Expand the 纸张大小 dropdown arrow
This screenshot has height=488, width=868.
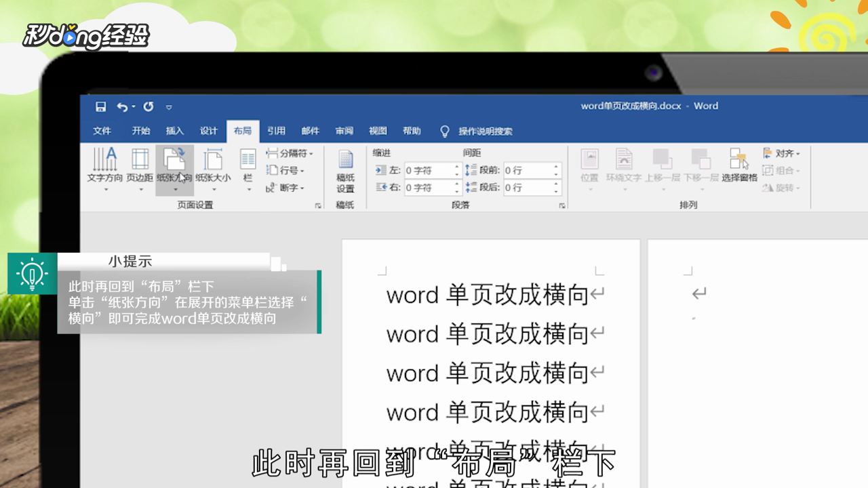pyautogui.click(x=214, y=190)
